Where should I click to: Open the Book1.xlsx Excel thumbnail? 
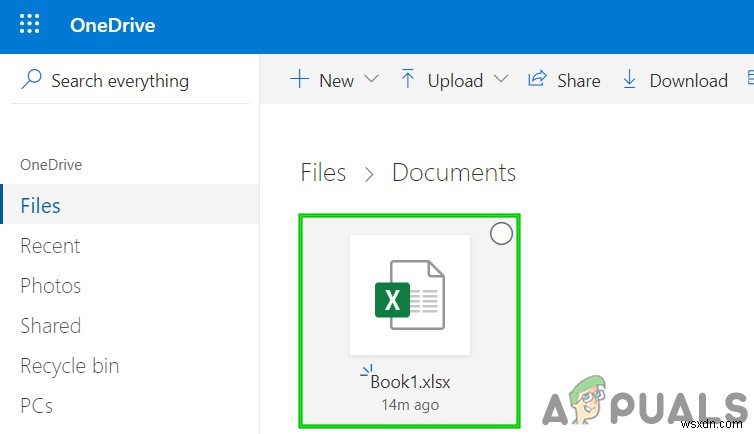point(410,295)
